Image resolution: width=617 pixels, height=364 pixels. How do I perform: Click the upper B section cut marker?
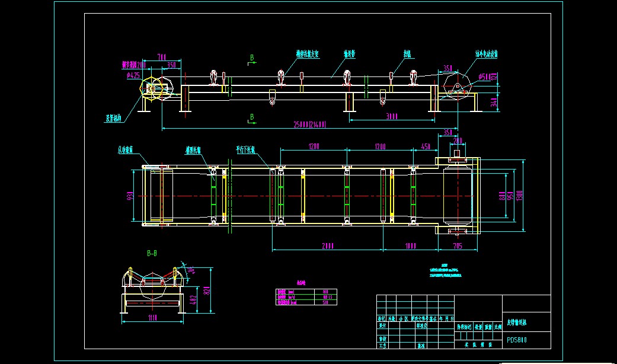pos(252,58)
